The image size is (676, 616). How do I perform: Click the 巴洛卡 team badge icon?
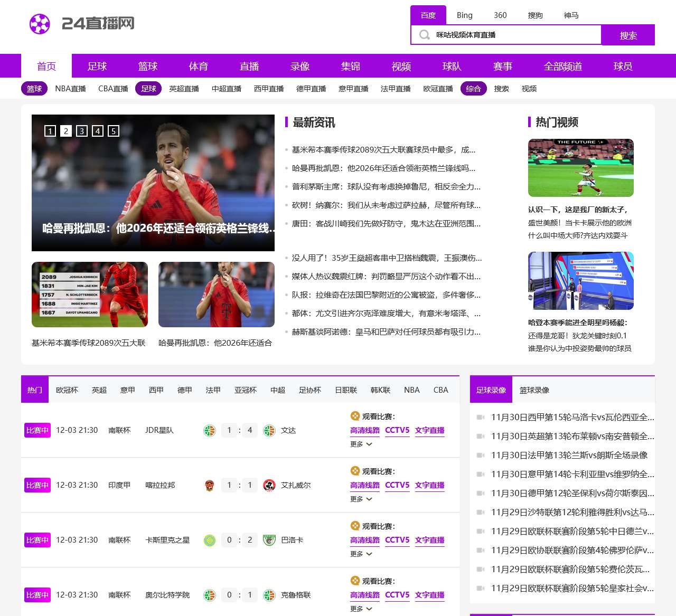(269, 541)
